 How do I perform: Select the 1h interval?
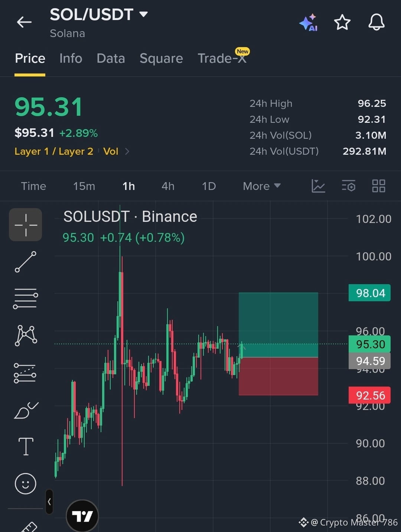click(x=129, y=186)
